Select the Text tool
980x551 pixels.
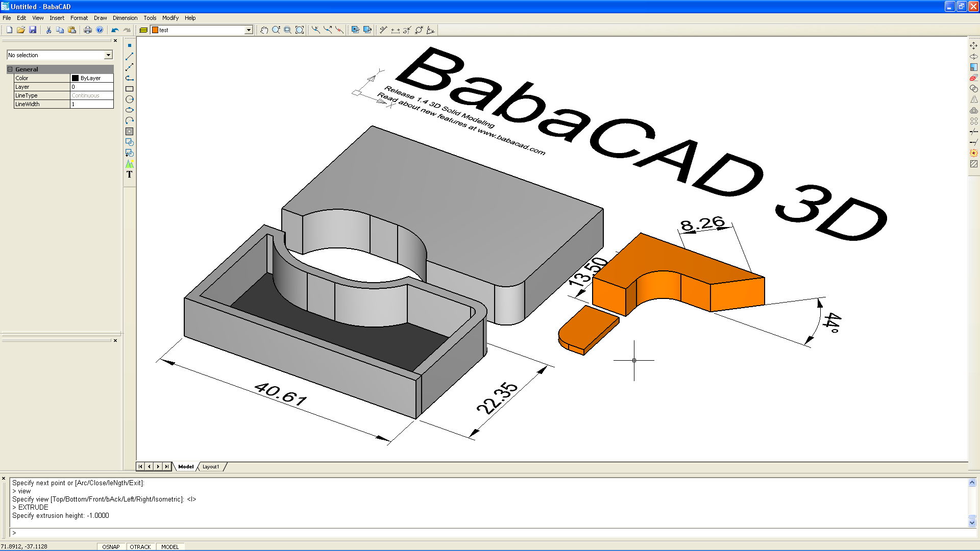(x=130, y=174)
